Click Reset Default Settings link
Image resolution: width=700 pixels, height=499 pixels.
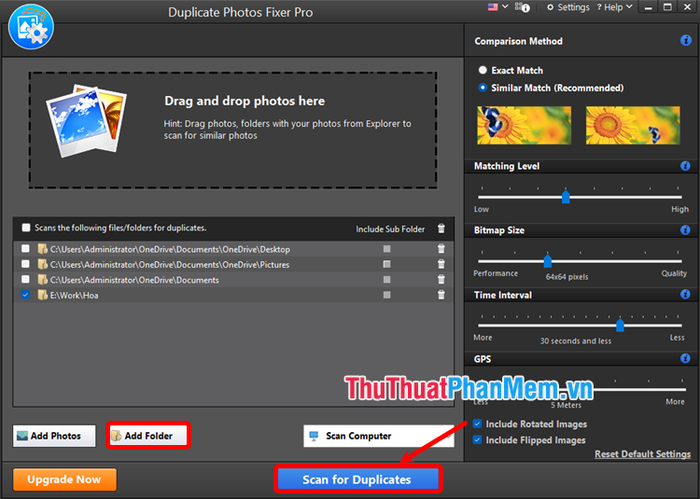click(642, 454)
